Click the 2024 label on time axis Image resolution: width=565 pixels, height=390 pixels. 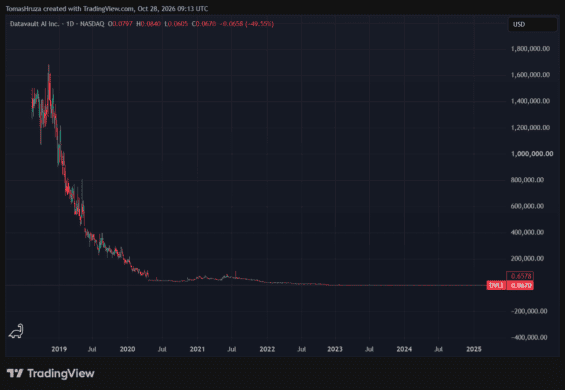point(404,349)
